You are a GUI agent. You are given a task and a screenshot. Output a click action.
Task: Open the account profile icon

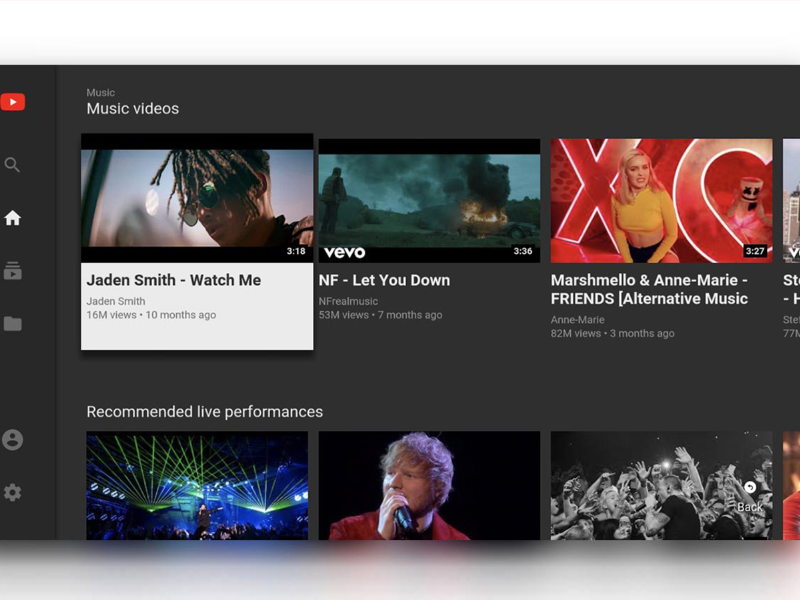point(13,438)
